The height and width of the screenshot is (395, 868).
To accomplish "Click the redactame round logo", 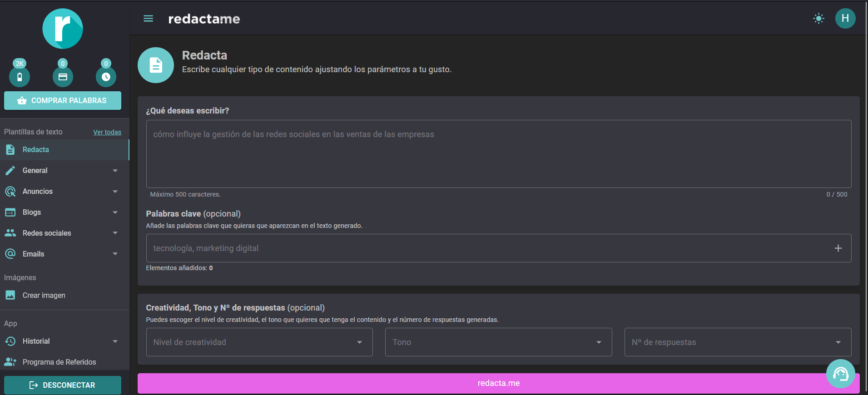I will [x=63, y=29].
